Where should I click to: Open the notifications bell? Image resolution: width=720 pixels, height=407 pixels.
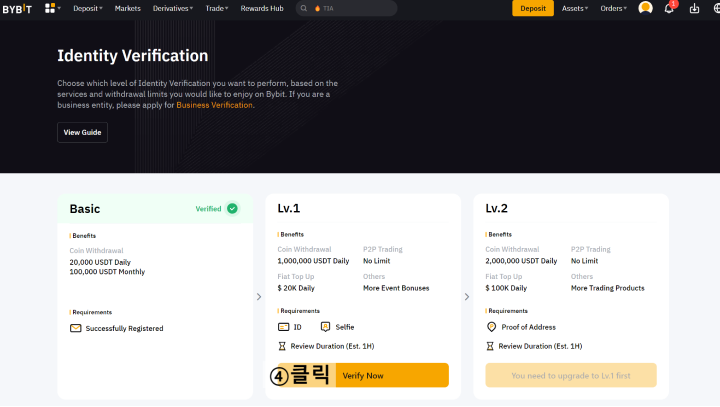(669, 8)
